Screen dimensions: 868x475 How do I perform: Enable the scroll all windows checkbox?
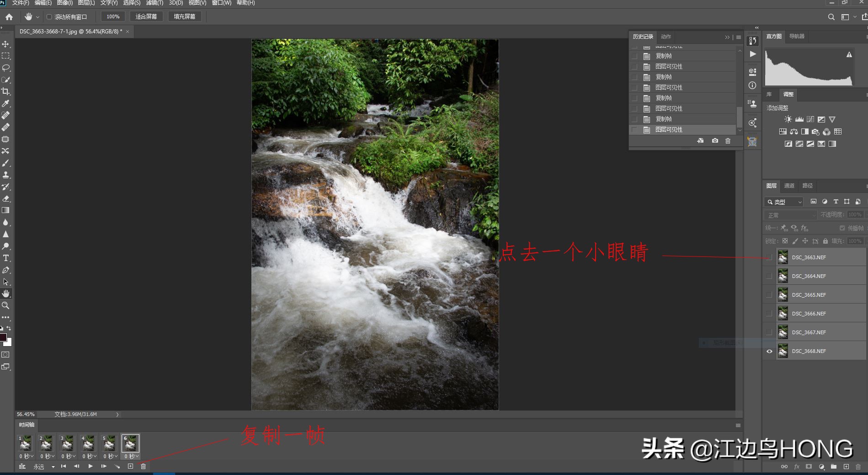point(49,16)
